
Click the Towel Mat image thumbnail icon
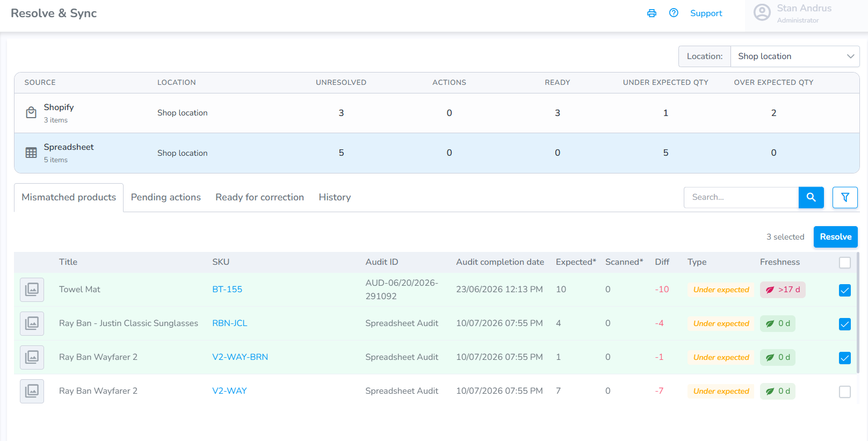32,290
